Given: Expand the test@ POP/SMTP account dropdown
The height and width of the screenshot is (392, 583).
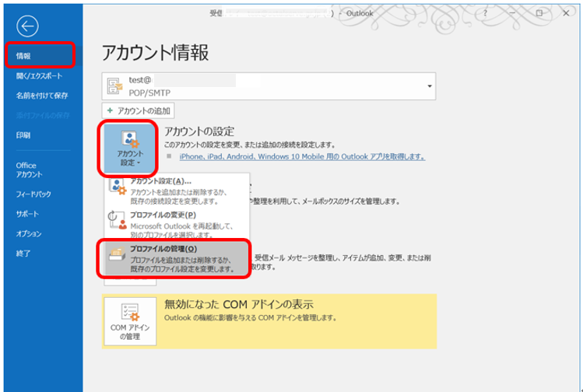Looking at the screenshot, I should (x=430, y=86).
